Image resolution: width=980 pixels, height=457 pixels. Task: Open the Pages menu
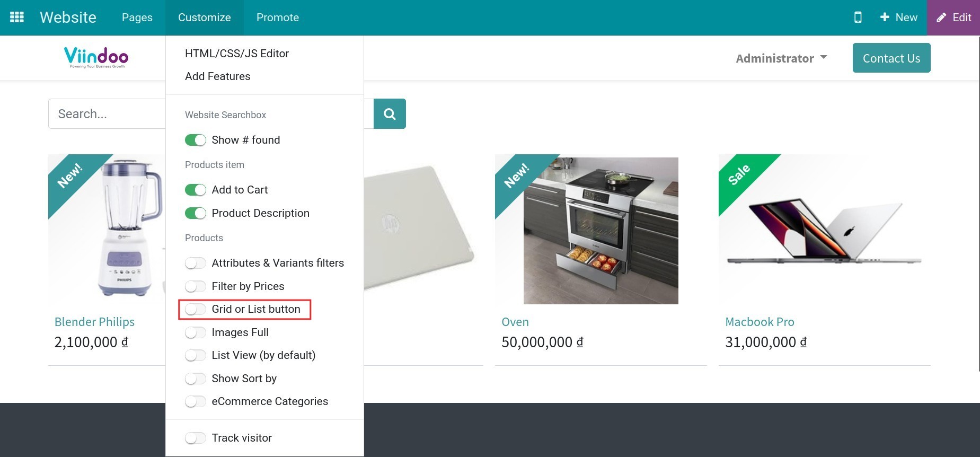click(x=137, y=17)
